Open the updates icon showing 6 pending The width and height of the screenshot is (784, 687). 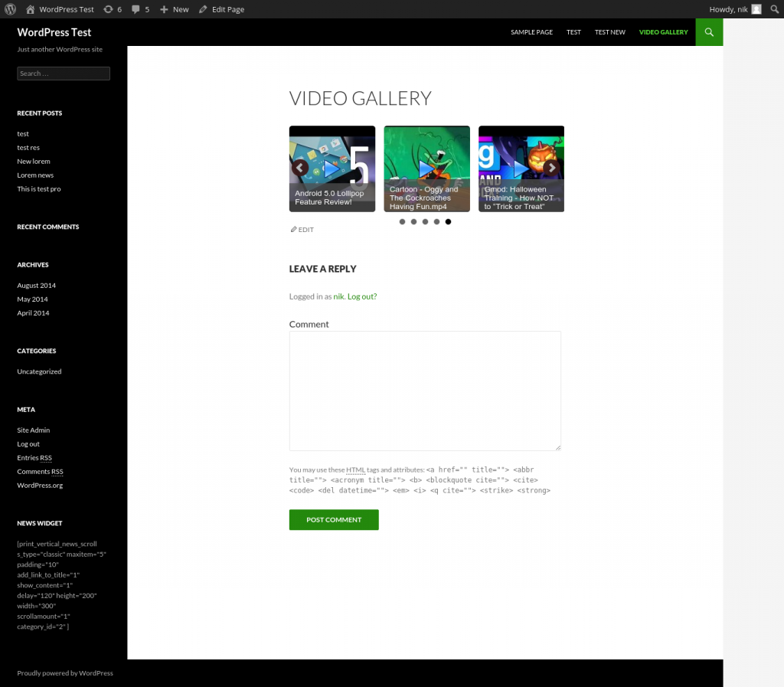(113, 8)
